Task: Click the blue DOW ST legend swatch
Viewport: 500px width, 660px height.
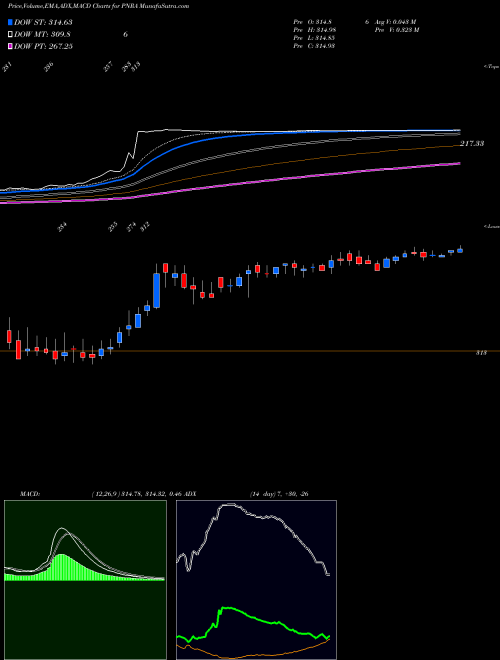Action: [x=10, y=22]
